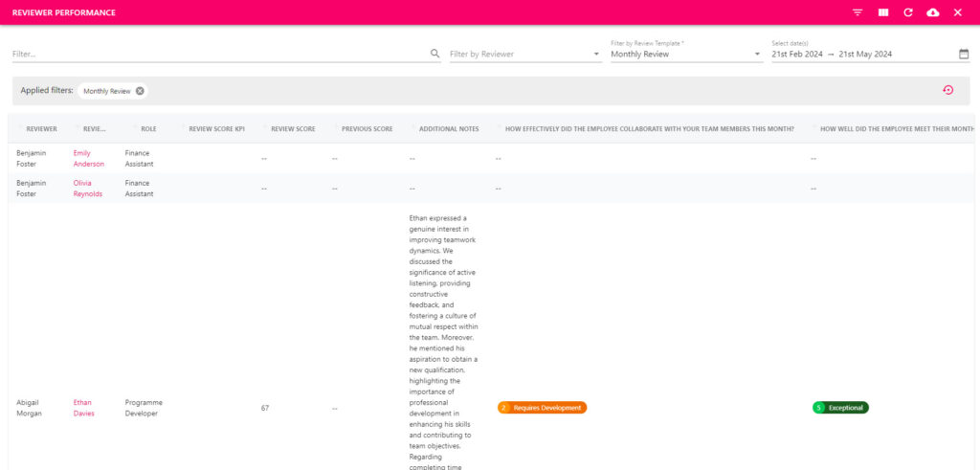
Task: Remove the Monthly Review filter chip
Action: pos(140,91)
